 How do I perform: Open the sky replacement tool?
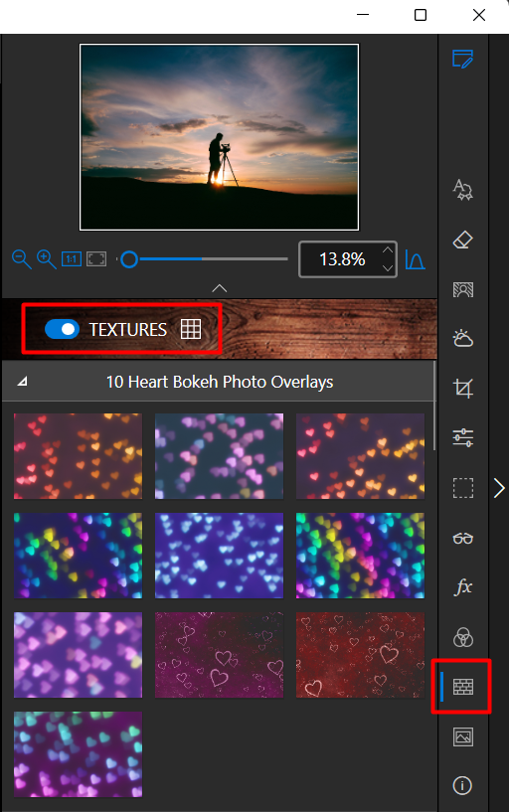(x=462, y=339)
